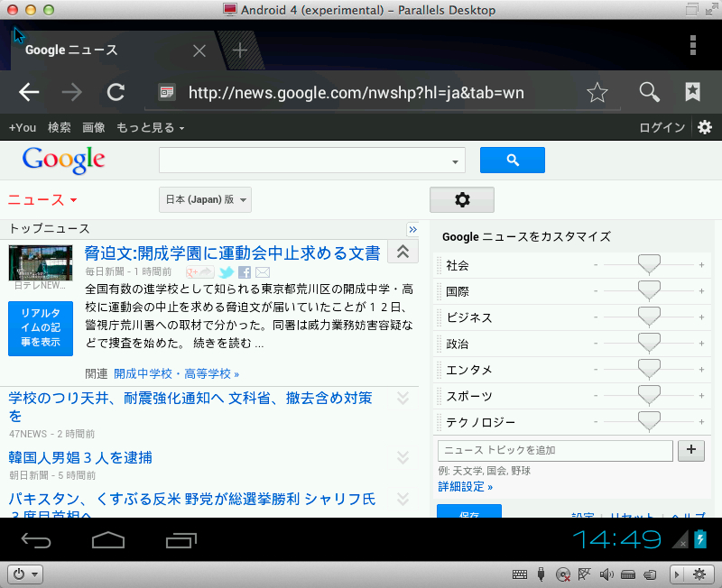Click the Parallels CD/DVD status icon
This screenshot has width=722, height=588.
pos(563,574)
